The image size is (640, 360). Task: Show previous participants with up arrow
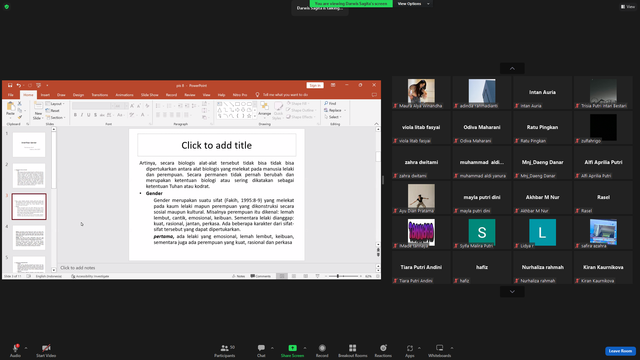tap(512, 68)
